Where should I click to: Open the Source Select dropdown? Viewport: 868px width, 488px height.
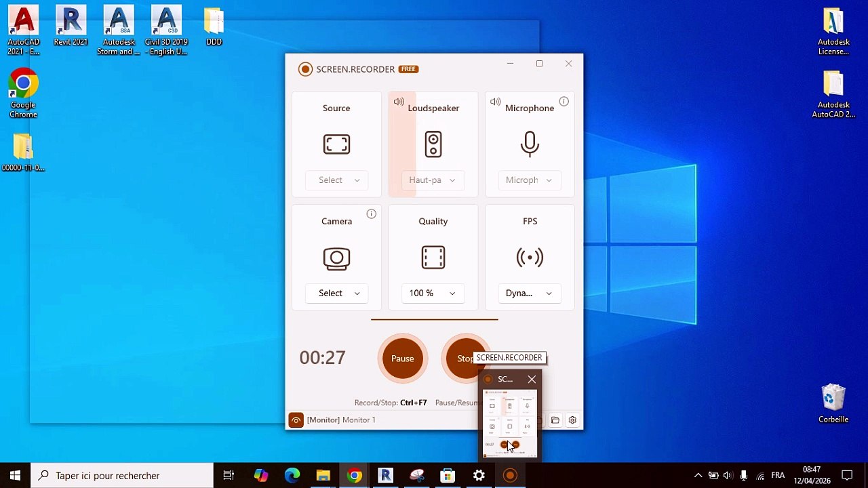pyautogui.click(x=336, y=180)
